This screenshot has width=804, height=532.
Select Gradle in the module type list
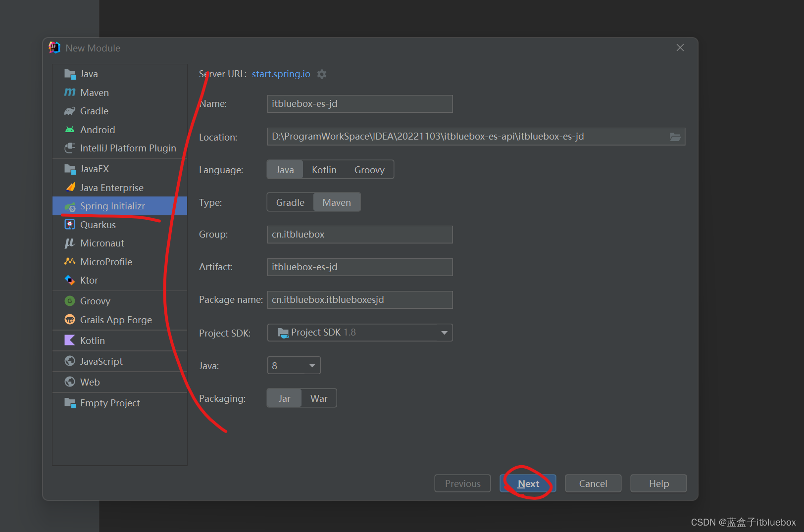coord(120,111)
